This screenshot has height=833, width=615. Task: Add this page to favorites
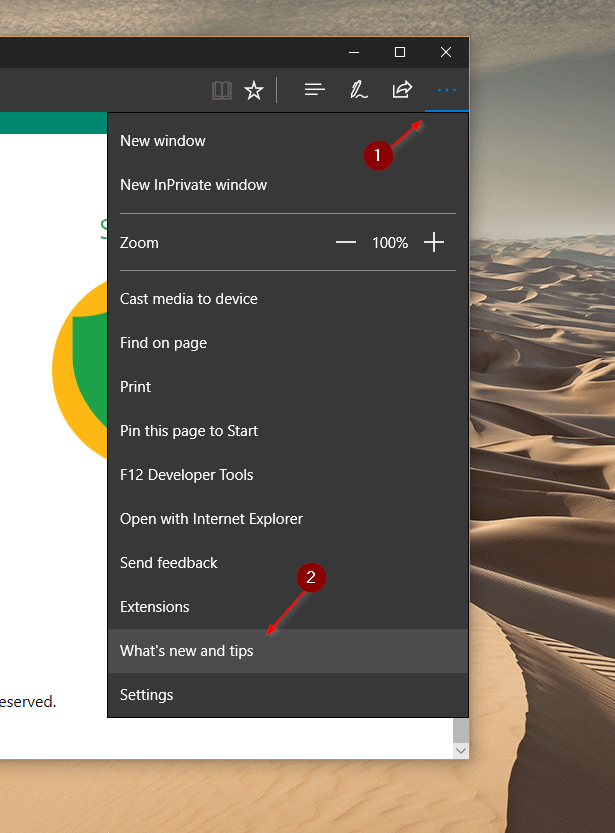pos(254,90)
